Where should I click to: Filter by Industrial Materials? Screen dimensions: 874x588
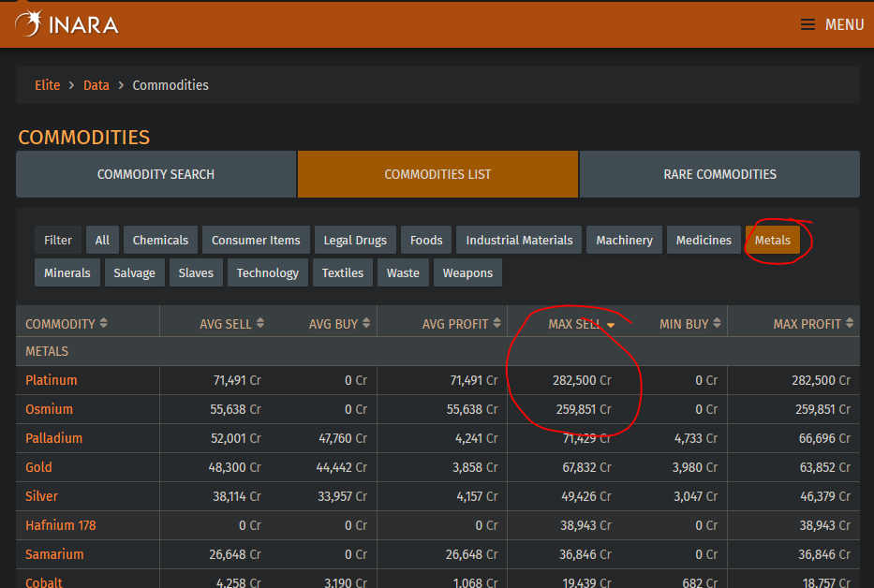click(520, 241)
